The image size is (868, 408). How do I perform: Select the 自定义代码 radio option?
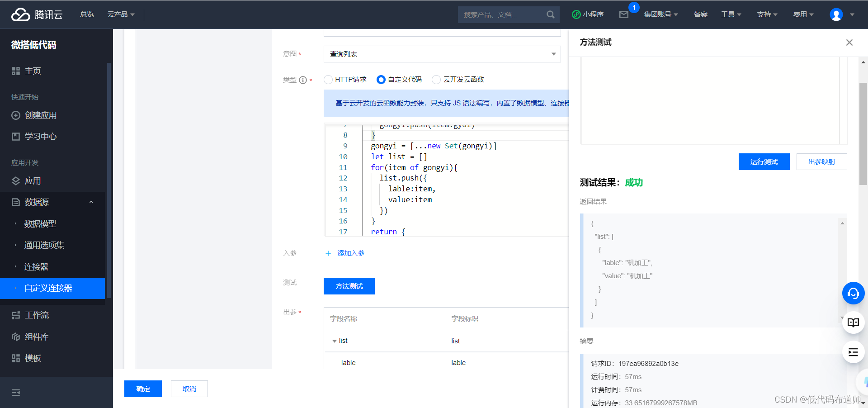coord(381,80)
